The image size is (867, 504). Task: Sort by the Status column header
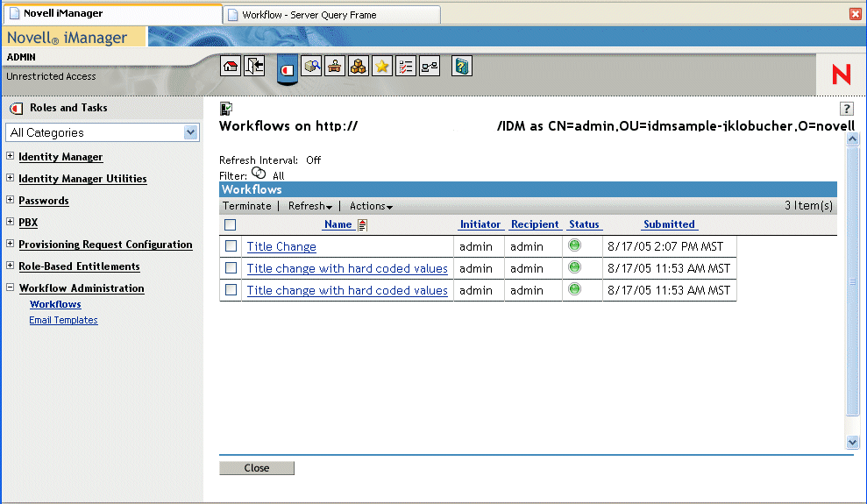tap(584, 224)
